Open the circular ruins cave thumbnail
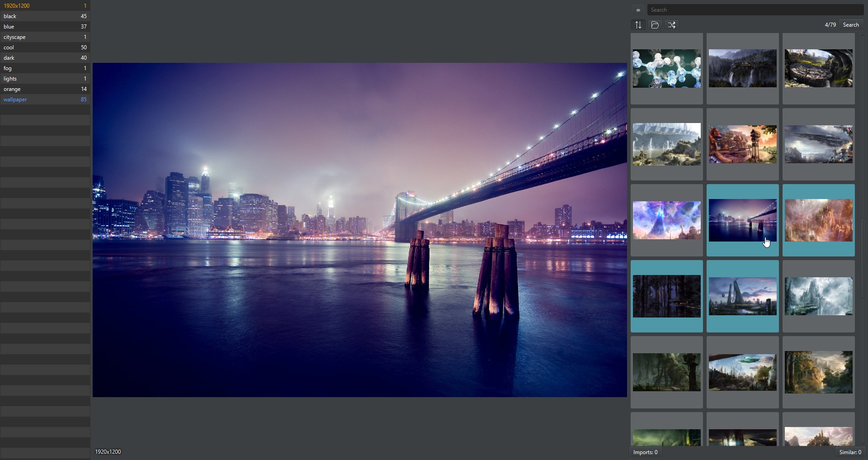The height and width of the screenshot is (460, 868). tap(819, 68)
